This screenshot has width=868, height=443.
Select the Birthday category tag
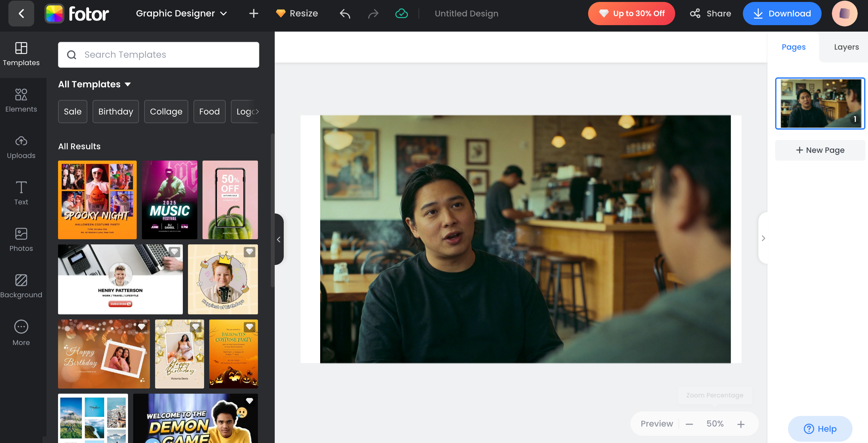[x=115, y=112]
